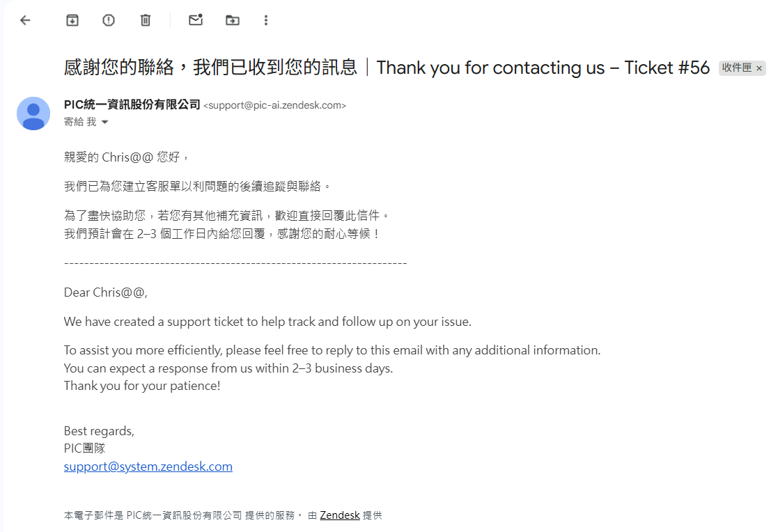
Task: Click the "Thank you for your patience!" line
Action: click(x=142, y=386)
